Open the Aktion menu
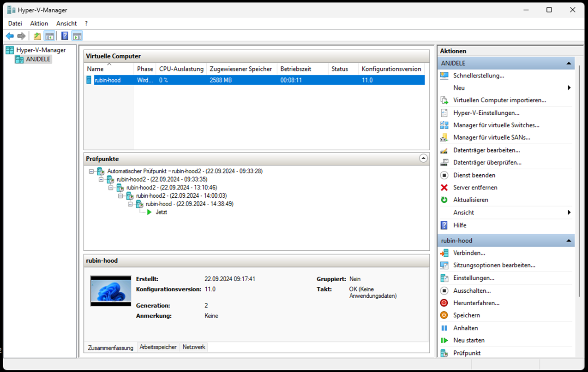588x372 pixels. point(39,23)
